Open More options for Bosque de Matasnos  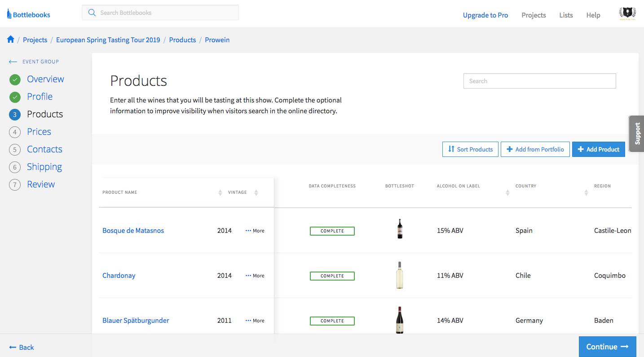tap(255, 231)
